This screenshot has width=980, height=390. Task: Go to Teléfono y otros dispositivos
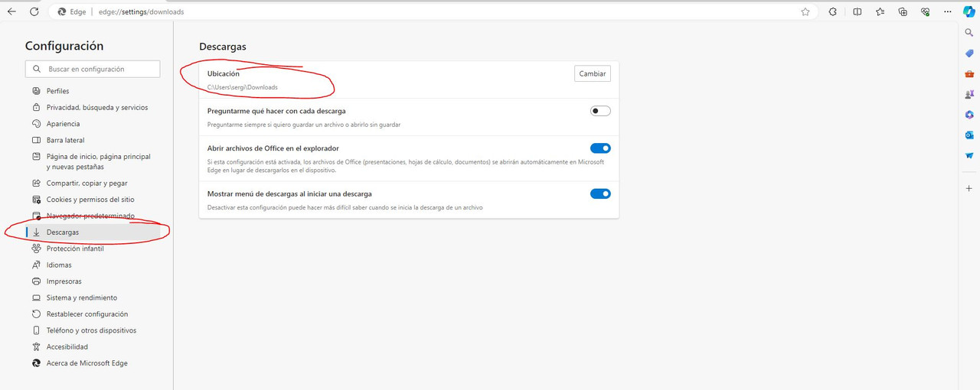[93, 331]
